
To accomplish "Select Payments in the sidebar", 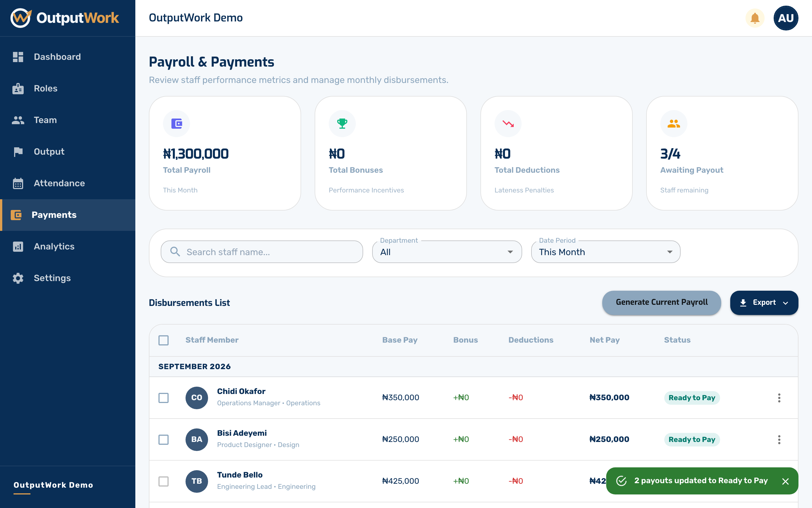I will point(67,215).
